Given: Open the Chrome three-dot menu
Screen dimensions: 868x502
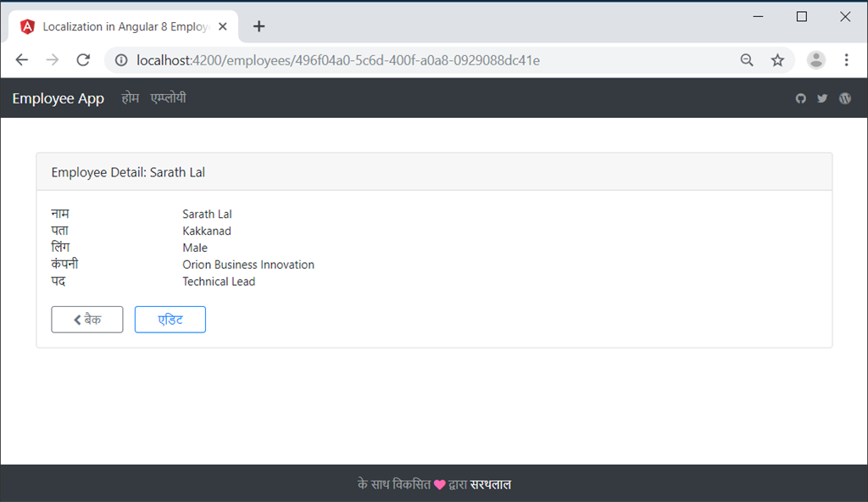Looking at the screenshot, I should pos(846,60).
